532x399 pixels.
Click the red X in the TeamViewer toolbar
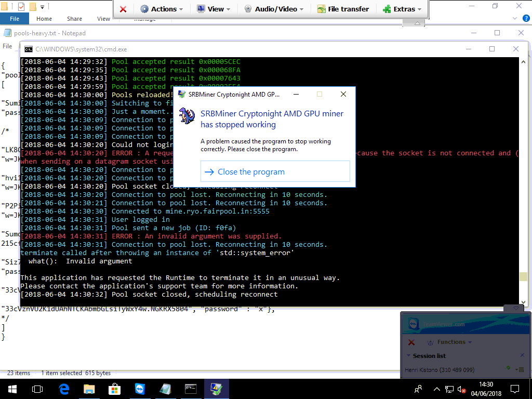[x=123, y=9]
